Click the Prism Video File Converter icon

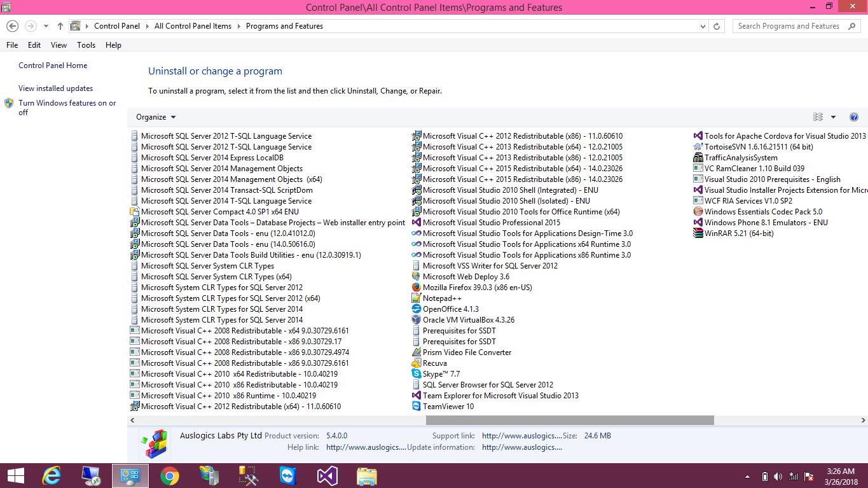point(417,352)
